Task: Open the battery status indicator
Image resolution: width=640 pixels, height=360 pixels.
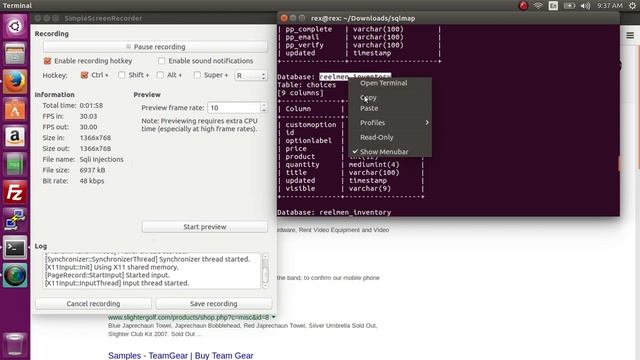Action: pos(569,5)
